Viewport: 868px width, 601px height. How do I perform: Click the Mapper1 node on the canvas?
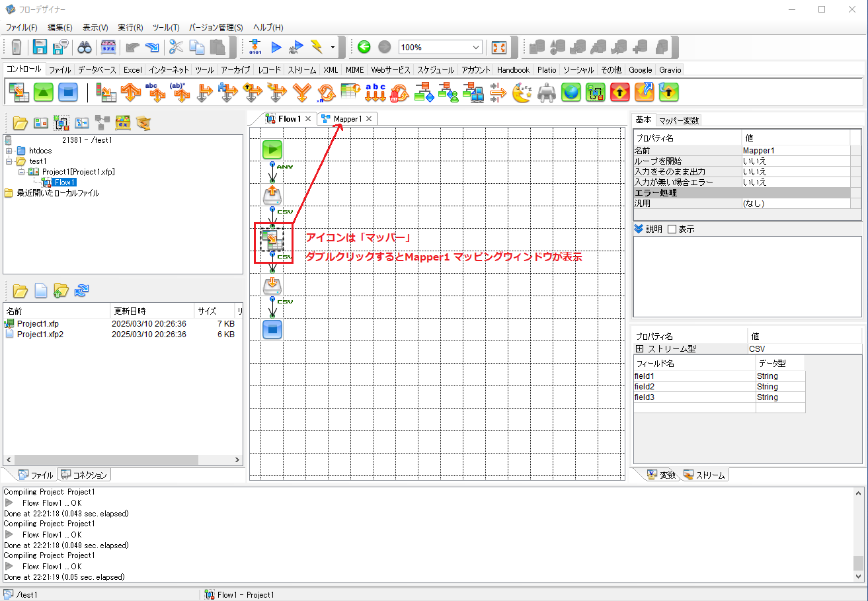tap(272, 239)
